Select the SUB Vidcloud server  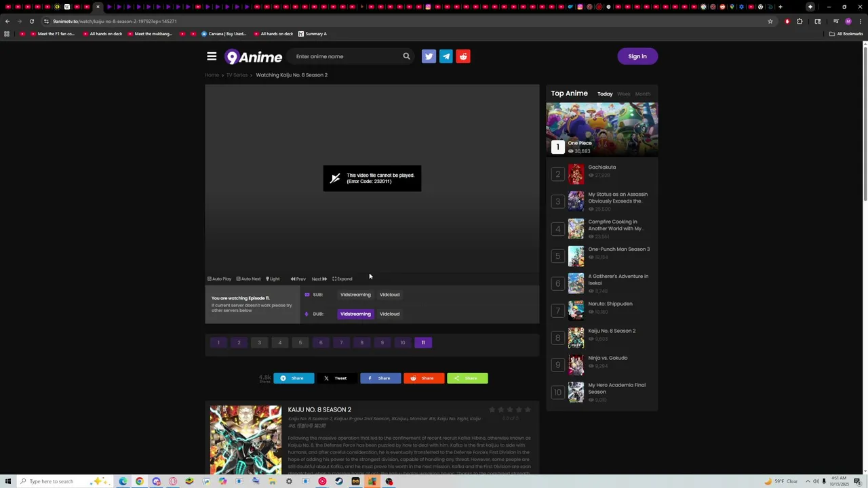389,295
